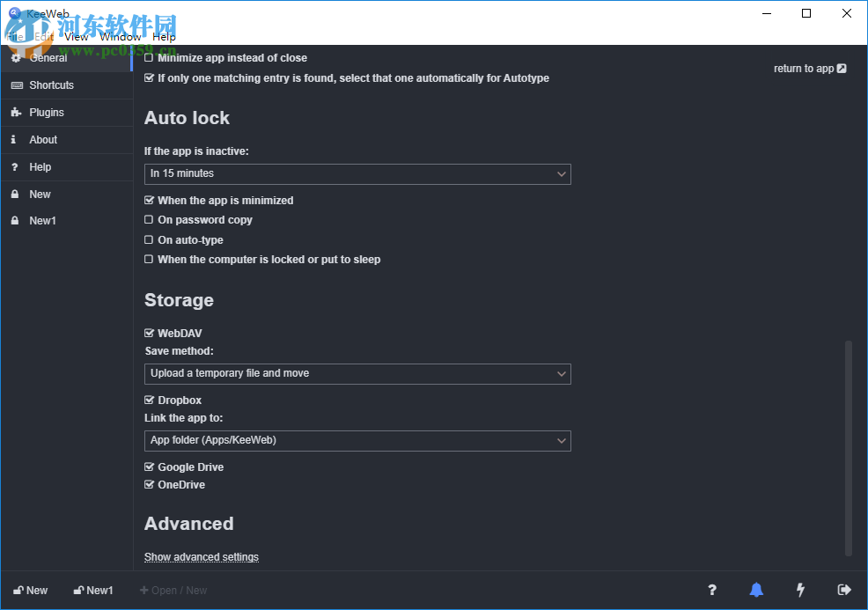This screenshot has width=868, height=610.
Task: Enable Minimize app instead of close
Action: (149, 57)
